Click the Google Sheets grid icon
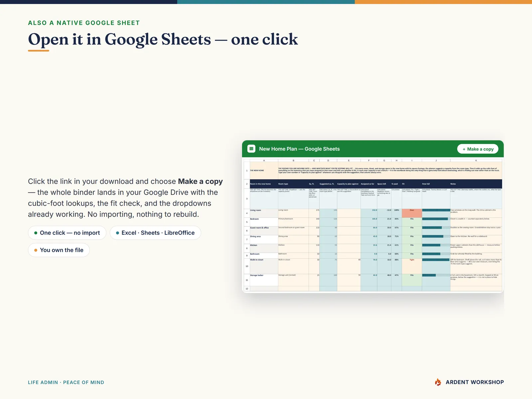 [x=251, y=149]
